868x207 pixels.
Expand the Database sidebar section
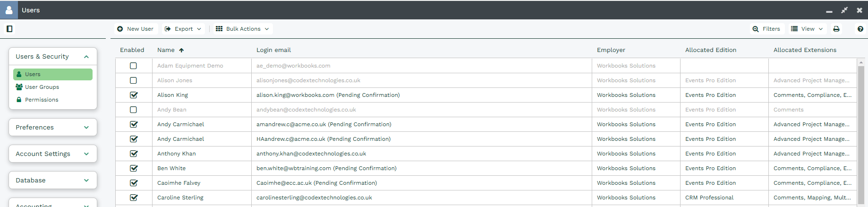(52, 180)
